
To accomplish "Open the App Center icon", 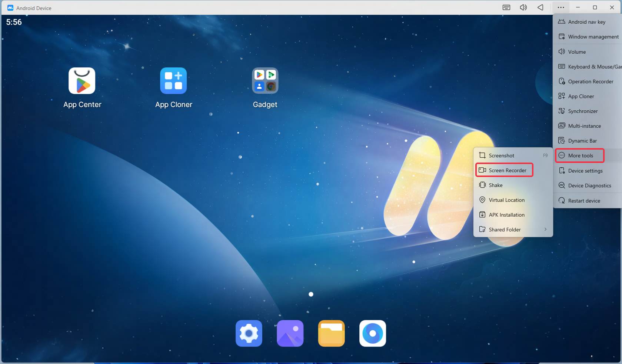I will point(82,81).
